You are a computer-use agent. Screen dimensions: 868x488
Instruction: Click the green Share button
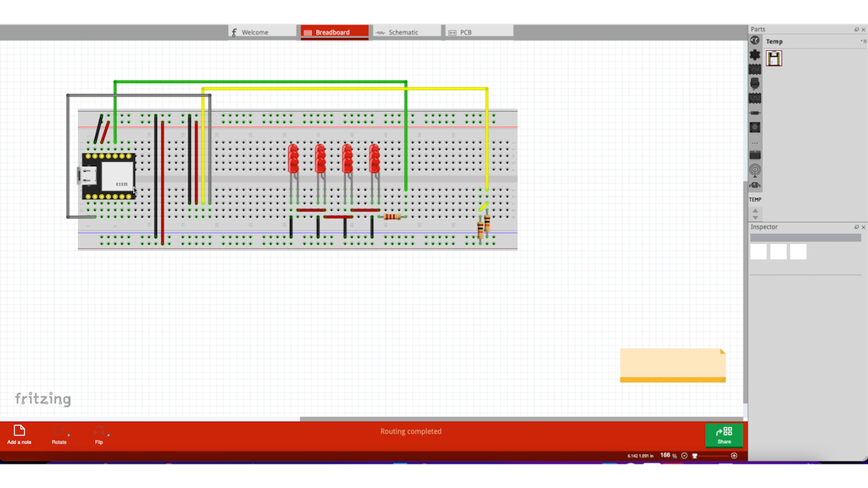(x=724, y=435)
